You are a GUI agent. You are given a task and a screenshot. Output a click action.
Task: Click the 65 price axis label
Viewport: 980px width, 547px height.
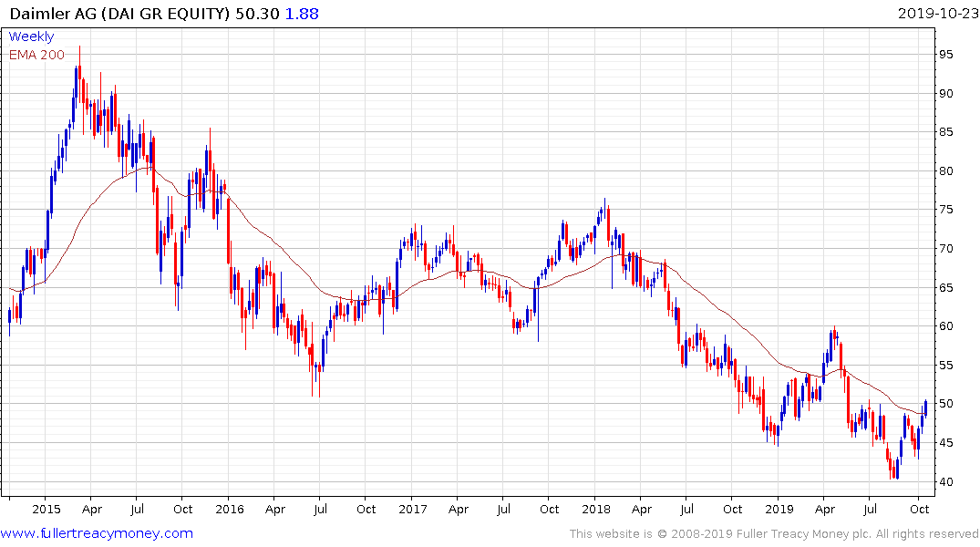[x=945, y=287]
